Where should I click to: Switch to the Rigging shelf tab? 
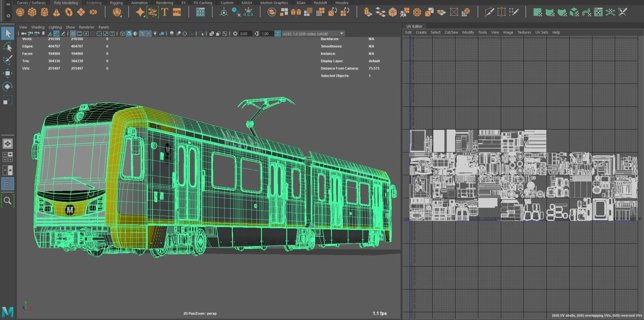(x=116, y=3)
